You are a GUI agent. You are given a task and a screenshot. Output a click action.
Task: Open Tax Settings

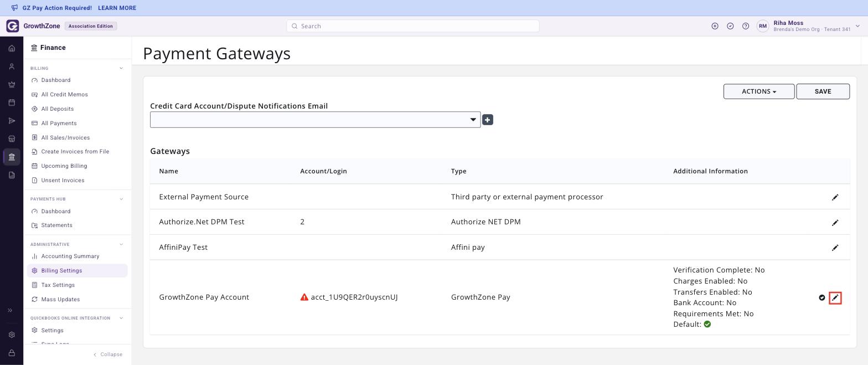[58, 285]
